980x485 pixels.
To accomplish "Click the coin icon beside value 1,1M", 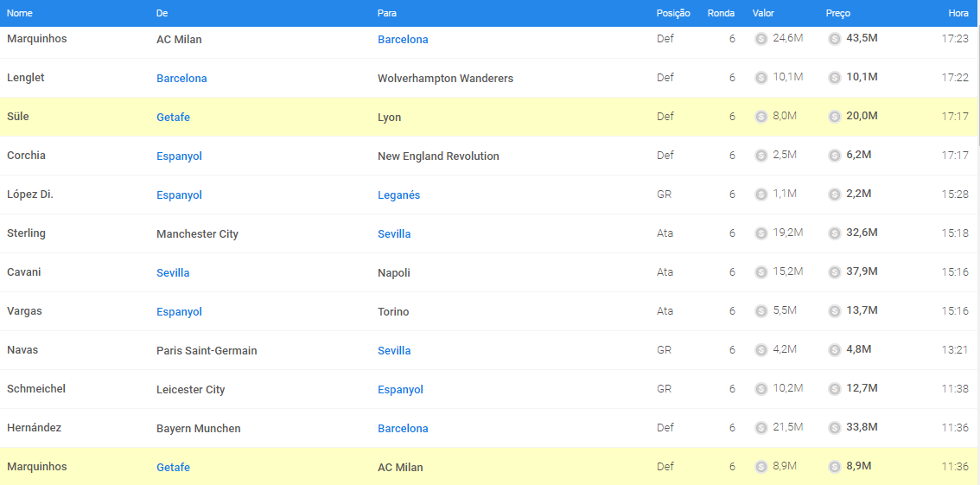I will pyautogui.click(x=760, y=195).
